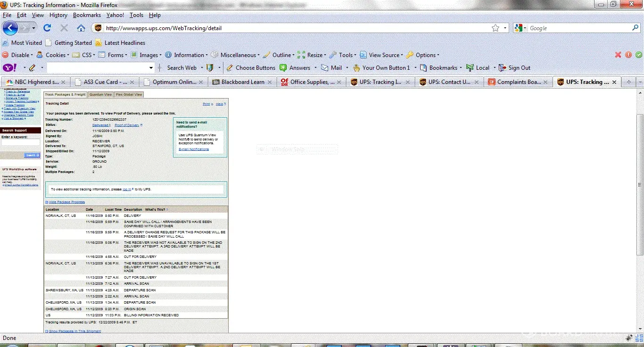Open Yahoo Mail from the toolbar

[332, 68]
